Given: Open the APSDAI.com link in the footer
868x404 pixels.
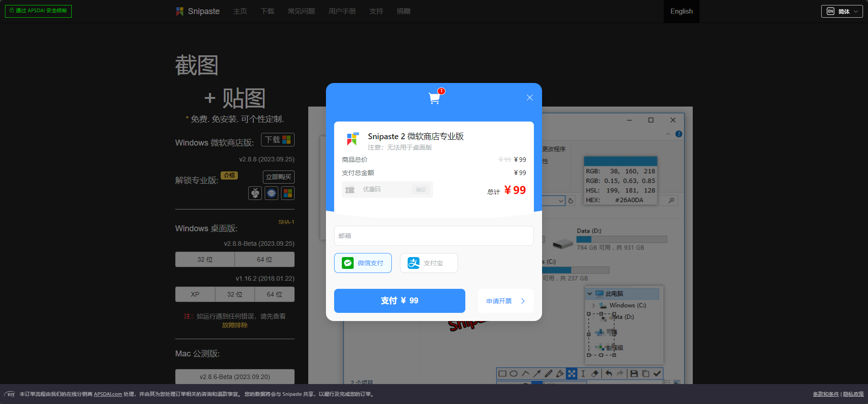Looking at the screenshot, I should [108, 394].
